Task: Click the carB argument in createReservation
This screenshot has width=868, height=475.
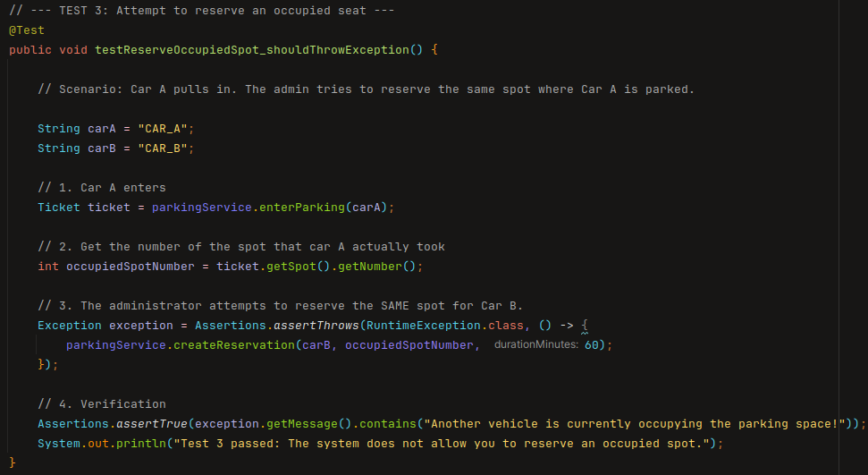Action: point(316,345)
